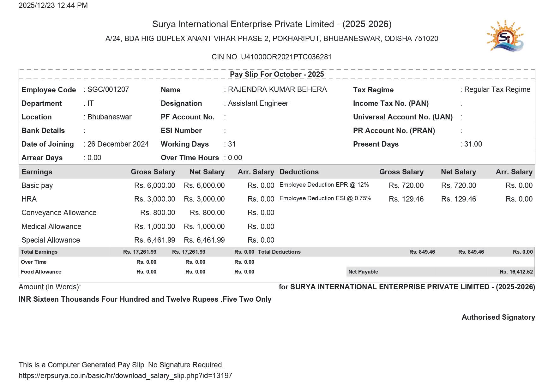The image size is (554, 392).
Task: Click the 'Deductions' column header
Action: point(299,172)
